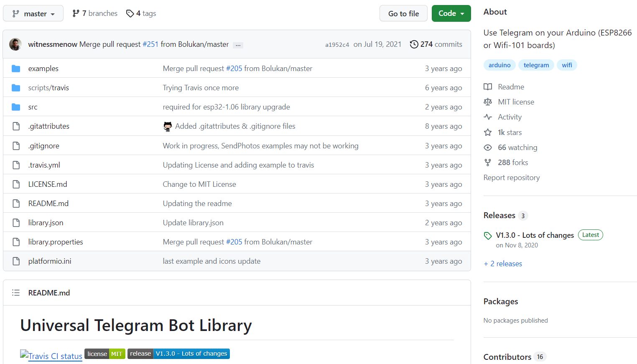637x364 pixels.
Task: Click the stars star icon
Action: click(488, 132)
